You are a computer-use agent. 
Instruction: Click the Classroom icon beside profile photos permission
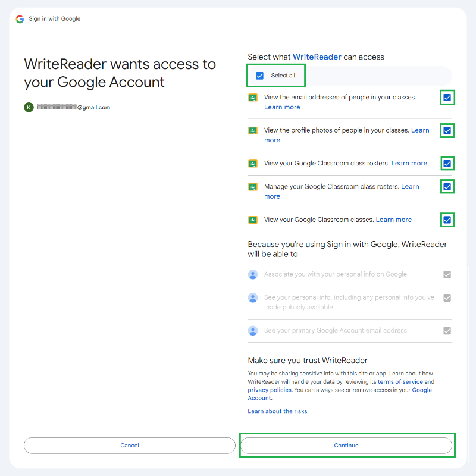coord(252,130)
